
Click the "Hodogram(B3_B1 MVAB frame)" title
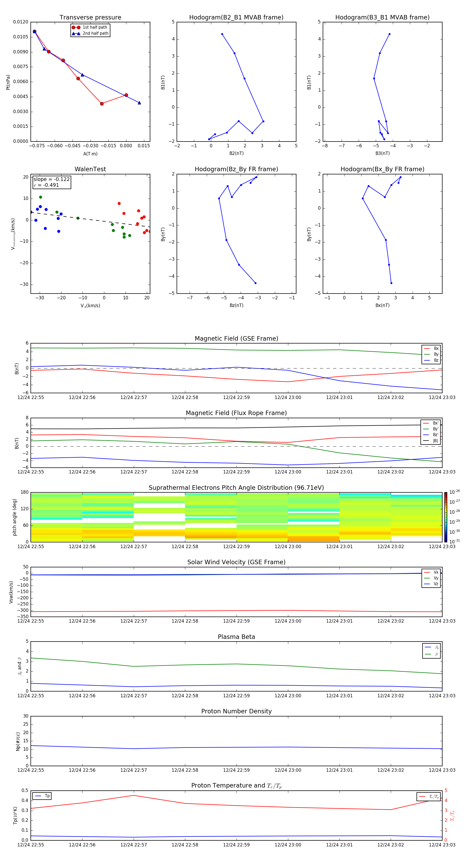(382, 17)
